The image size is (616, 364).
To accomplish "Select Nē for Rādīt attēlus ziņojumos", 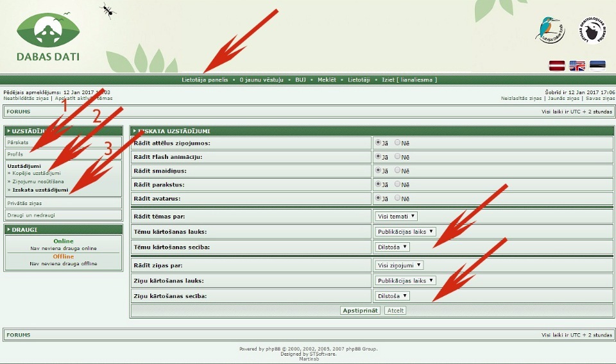I will pyautogui.click(x=398, y=142).
